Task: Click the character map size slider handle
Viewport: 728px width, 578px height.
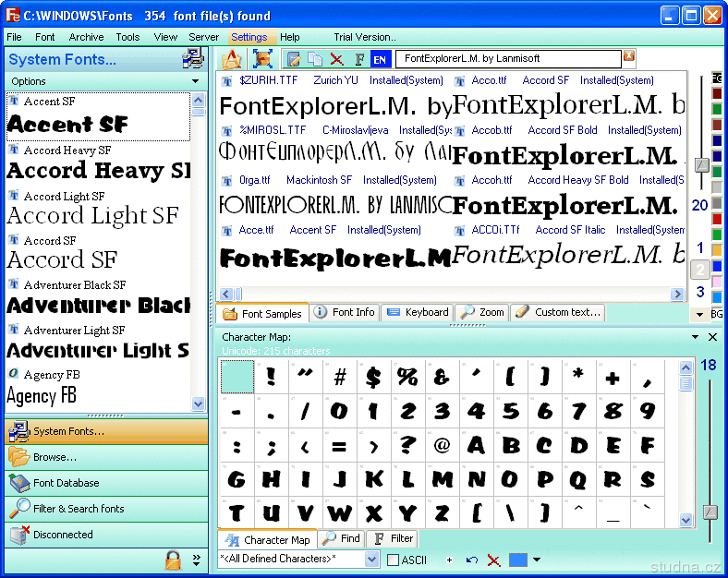Action: click(x=710, y=512)
